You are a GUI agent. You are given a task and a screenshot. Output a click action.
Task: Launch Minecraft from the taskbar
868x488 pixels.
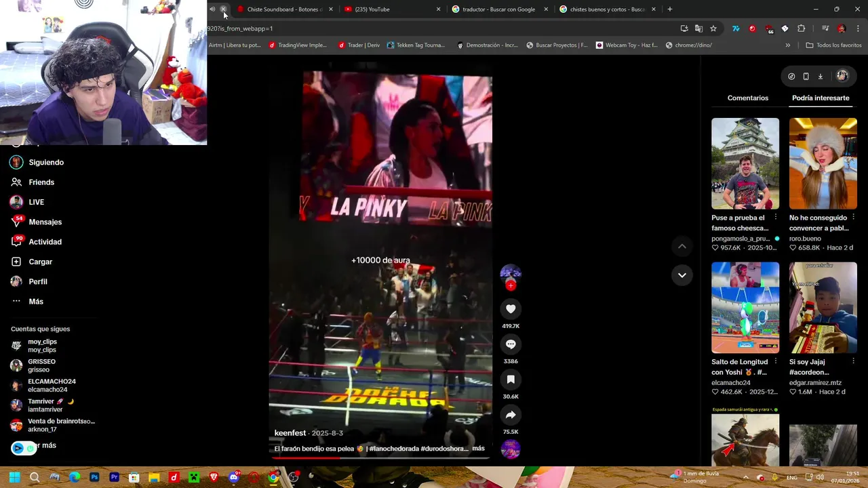(x=193, y=477)
